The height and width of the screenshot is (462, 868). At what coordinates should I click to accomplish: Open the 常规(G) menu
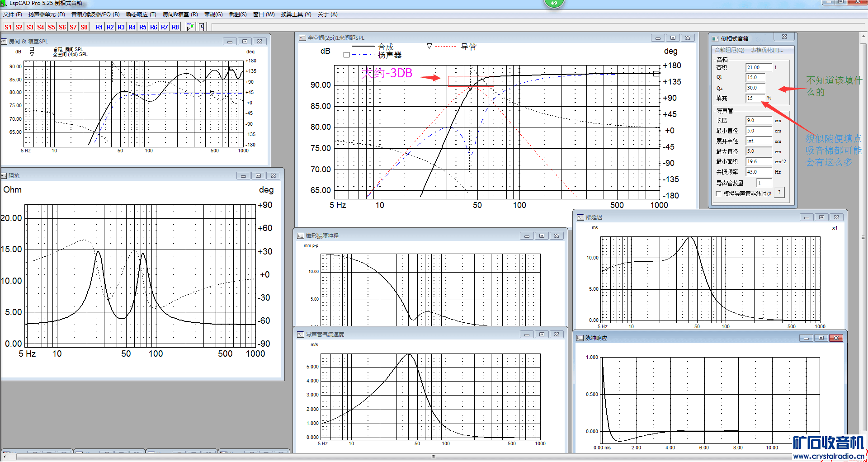213,14
